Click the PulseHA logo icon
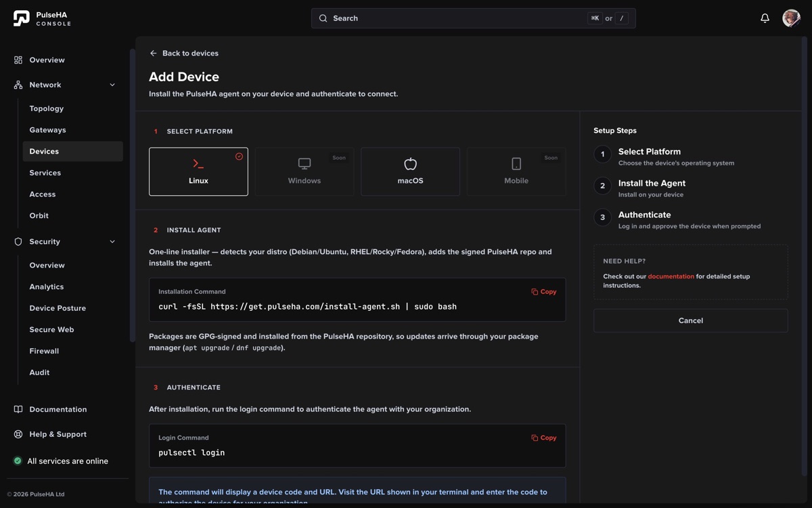The image size is (812, 508). [22, 18]
